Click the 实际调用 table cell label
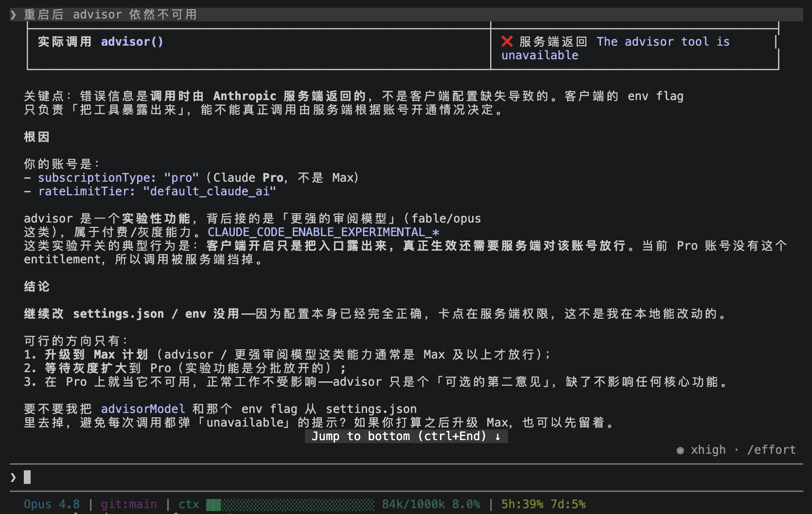Viewport: 812px width, 514px height. (65, 42)
